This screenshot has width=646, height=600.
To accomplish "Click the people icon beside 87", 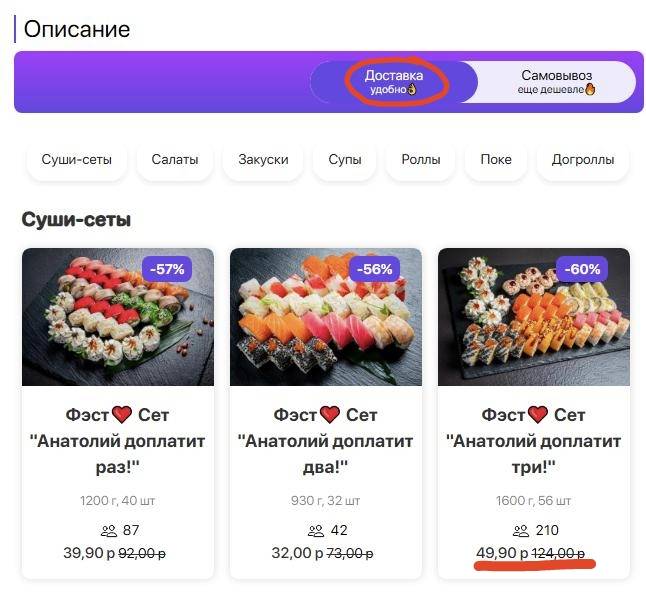I will (106, 530).
